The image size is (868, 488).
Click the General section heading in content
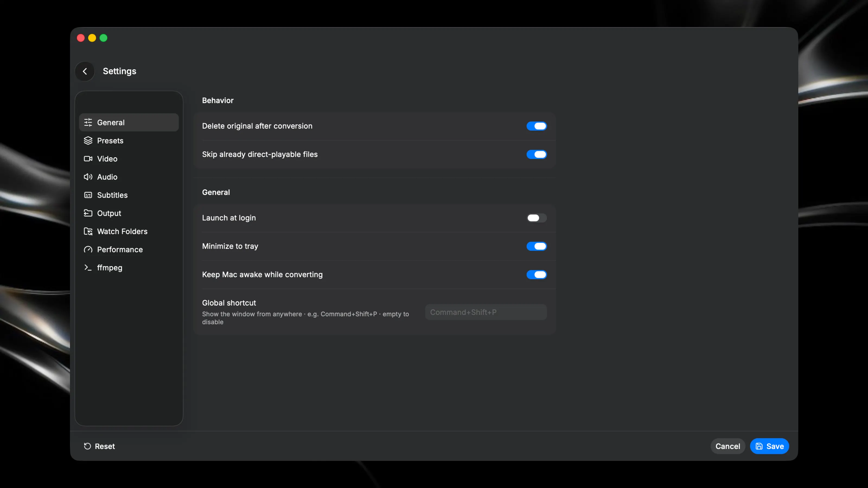(216, 192)
